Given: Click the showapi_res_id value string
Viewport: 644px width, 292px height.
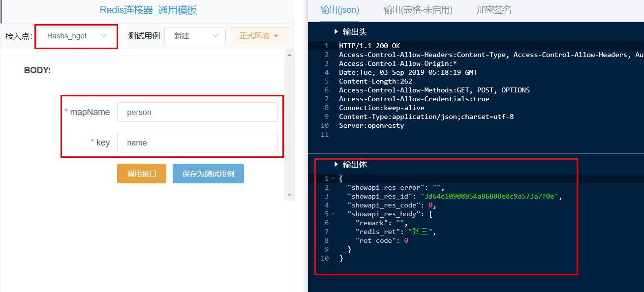Looking at the screenshot, I should (x=489, y=196).
